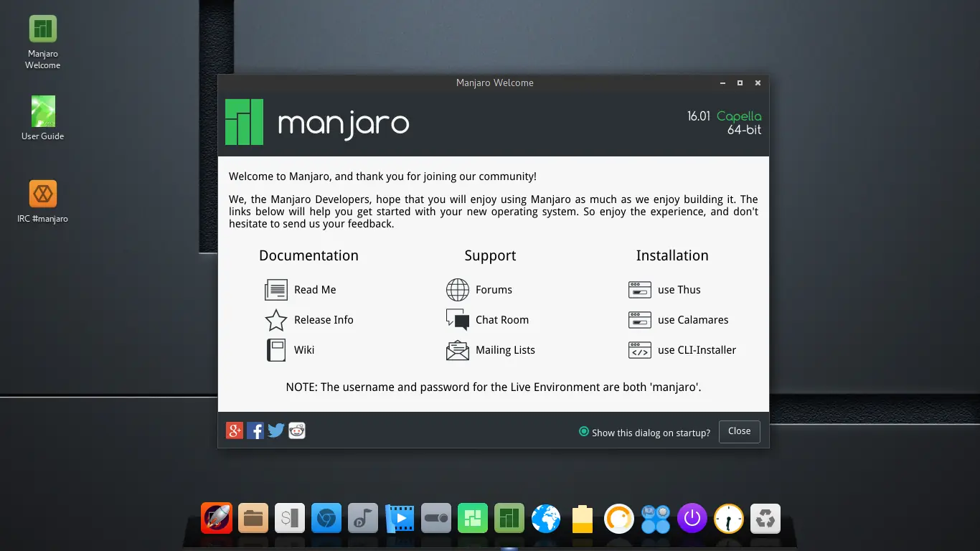Click the Installation heading

(x=672, y=255)
